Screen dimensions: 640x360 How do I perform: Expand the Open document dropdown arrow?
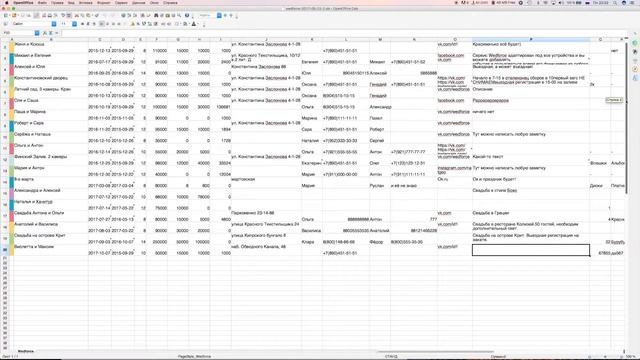18,16
